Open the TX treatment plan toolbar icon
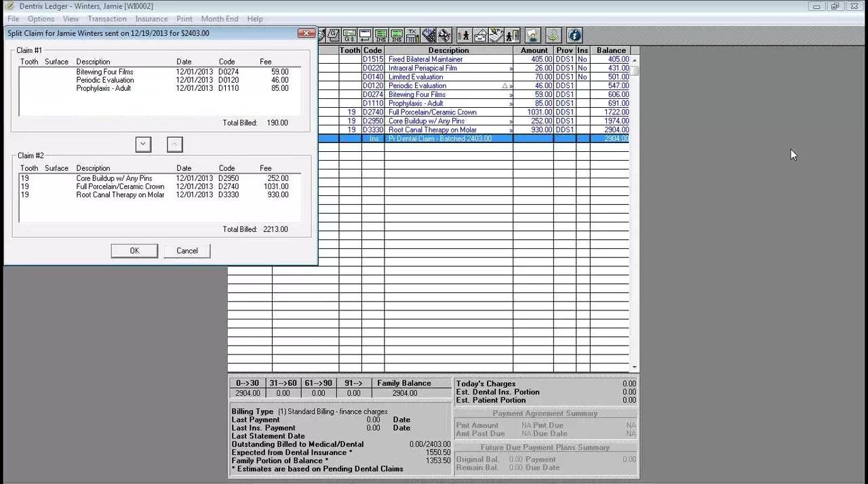The image size is (868, 484). pos(412,35)
